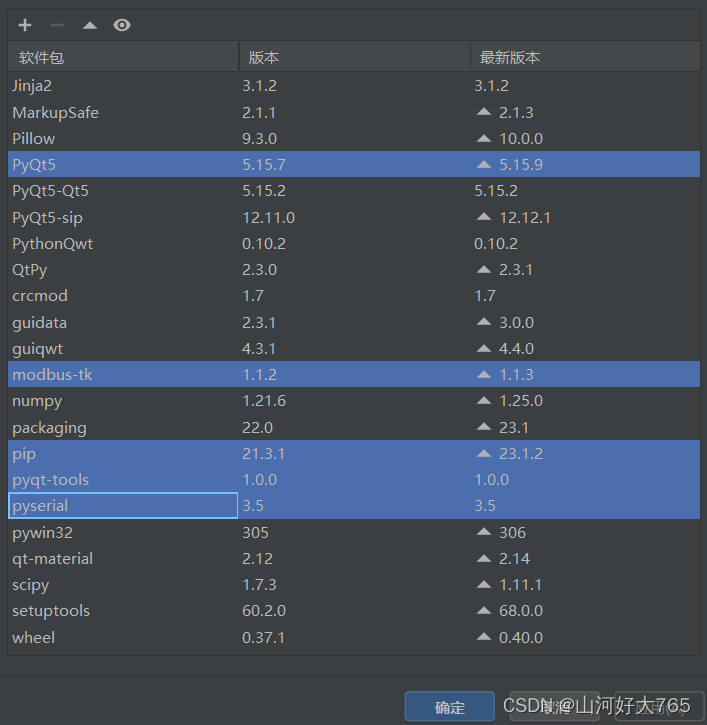Click upgrade arrow beside qt-material 2.14
This screenshot has width=707, height=725.
point(484,558)
